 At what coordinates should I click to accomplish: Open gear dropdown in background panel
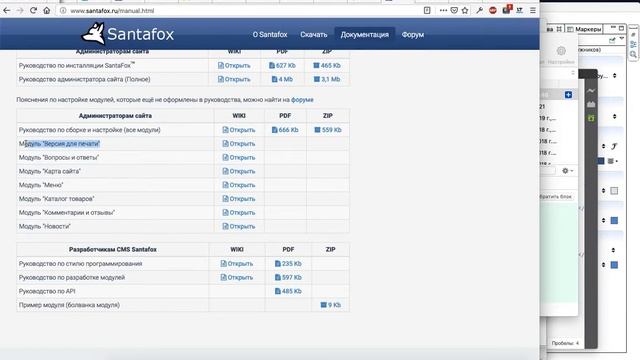568,171
